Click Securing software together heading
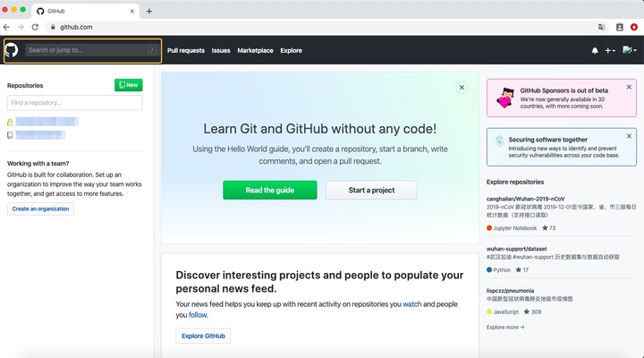Image resolution: width=644 pixels, height=358 pixels. point(548,140)
